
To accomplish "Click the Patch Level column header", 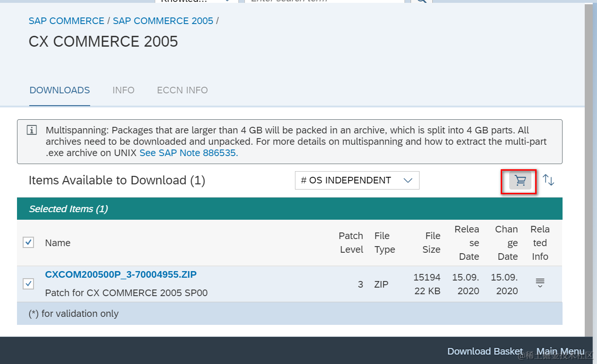I will [x=351, y=243].
